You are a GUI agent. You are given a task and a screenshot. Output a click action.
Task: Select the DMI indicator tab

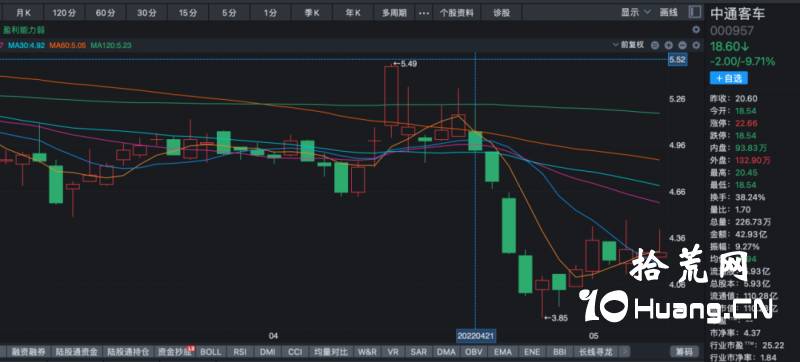267,352
